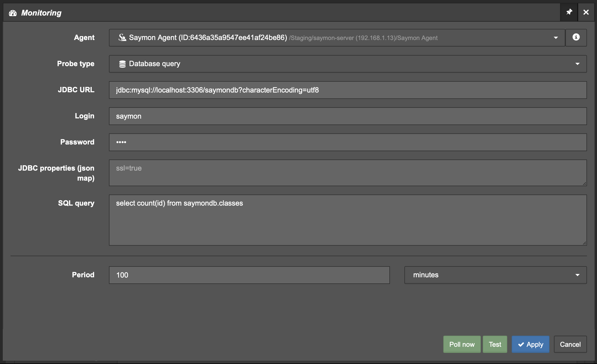597x364 pixels.
Task: Click the Agent path text /Staging/saymon-server
Action: [x=363, y=38]
